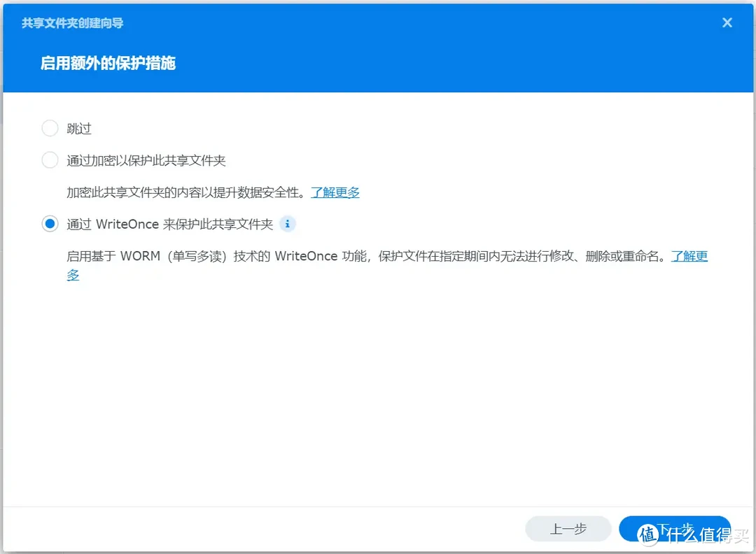Viewport: 756px width, 554px height.
Task: Choose 通过加密以保护此共享文件夹 option
Action: [x=50, y=159]
